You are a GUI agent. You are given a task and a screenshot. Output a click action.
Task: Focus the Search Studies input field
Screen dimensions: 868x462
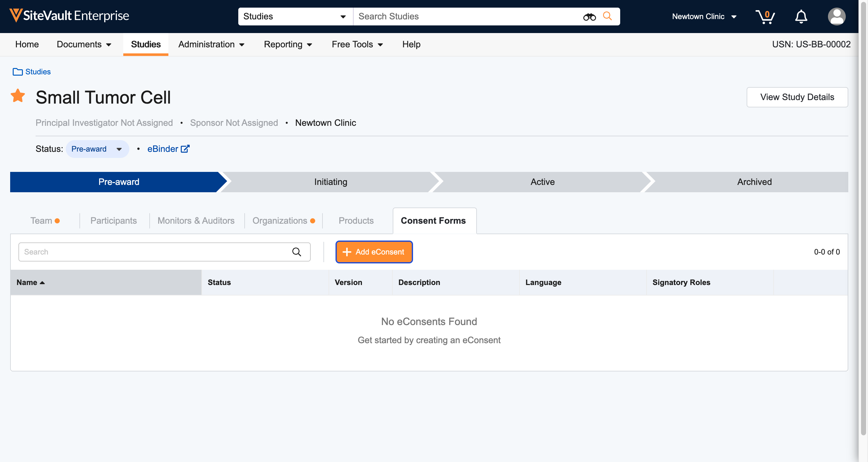[468, 17]
